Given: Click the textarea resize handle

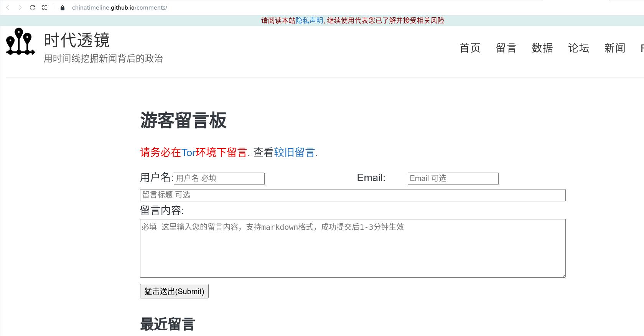Looking at the screenshot, I should (563, 275).
